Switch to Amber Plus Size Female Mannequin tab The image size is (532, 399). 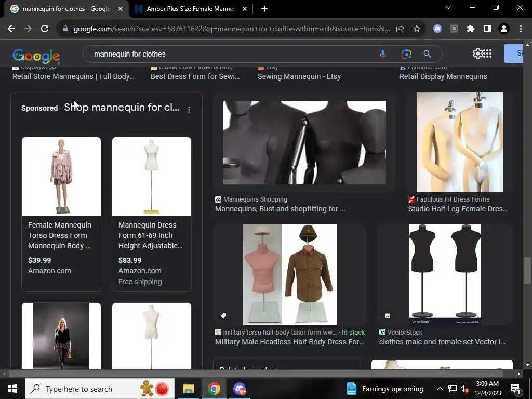pyautogui.click(x=191, y=9)
